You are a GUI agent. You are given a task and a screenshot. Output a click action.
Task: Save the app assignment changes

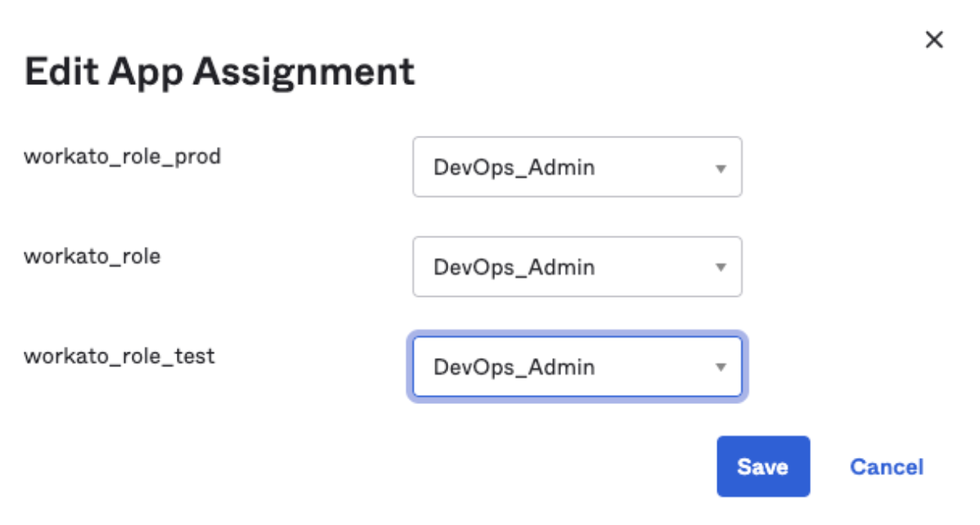pos(762,467)
